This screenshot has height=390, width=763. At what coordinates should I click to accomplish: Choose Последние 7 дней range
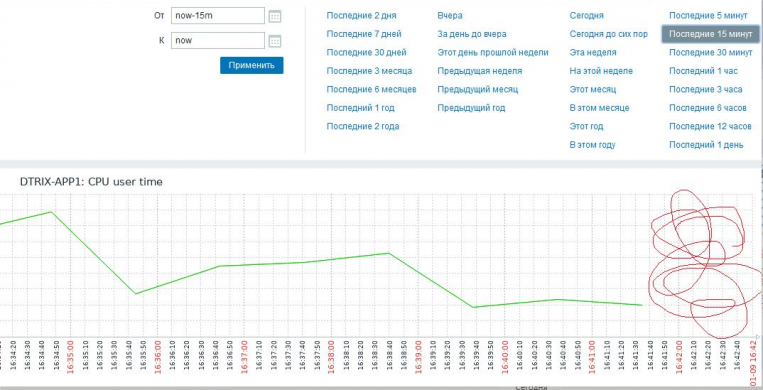click(x=364, y=34)
